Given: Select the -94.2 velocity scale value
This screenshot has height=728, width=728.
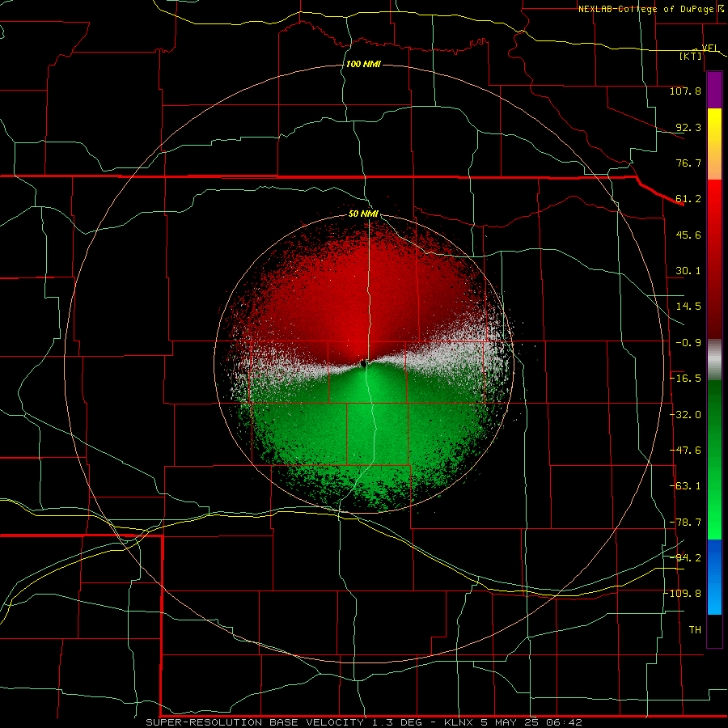Looking at the screenshot, I should coord(685,557).
